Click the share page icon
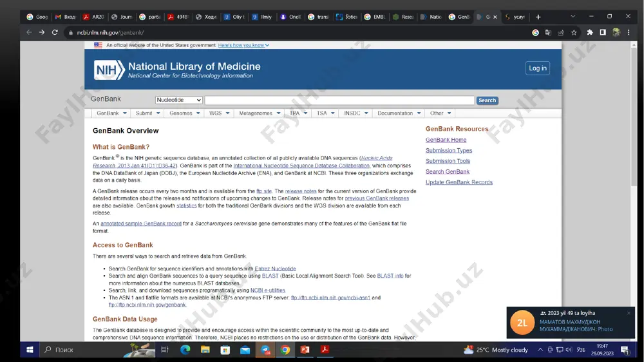This screenshot has width=644, height=362. pyautogui.click(x=561, y=32)
